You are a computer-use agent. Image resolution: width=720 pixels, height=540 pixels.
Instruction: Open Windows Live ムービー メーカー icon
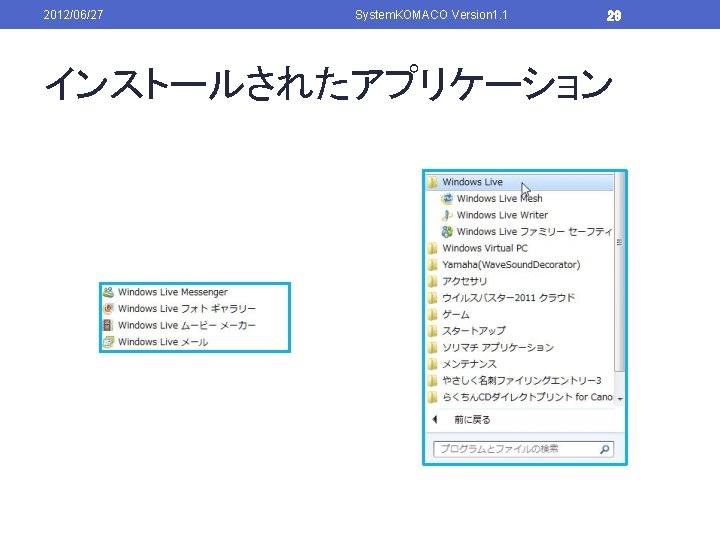click(x=108, y=325)
